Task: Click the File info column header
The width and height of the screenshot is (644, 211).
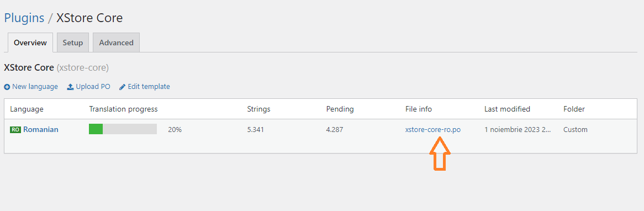Action: (419, 109)
